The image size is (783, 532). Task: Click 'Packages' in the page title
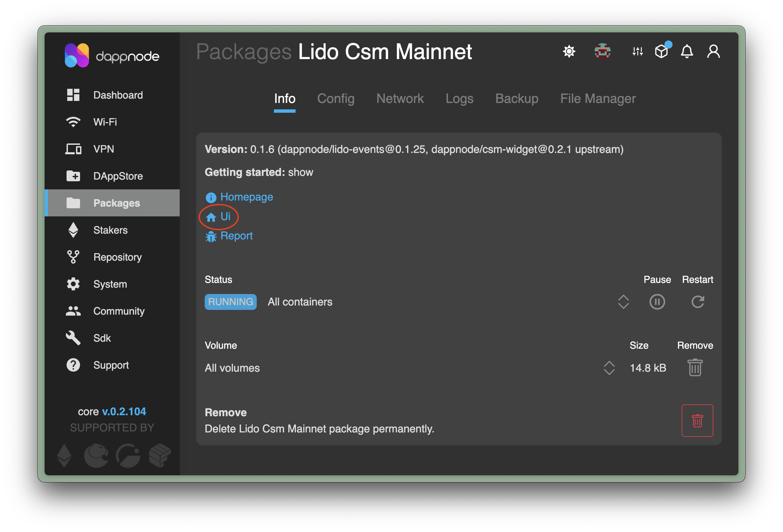(244, 52)
